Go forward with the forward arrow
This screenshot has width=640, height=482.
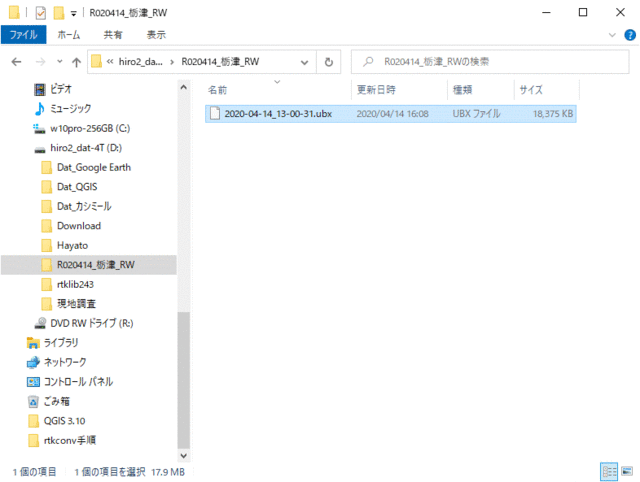coord(40,62)
